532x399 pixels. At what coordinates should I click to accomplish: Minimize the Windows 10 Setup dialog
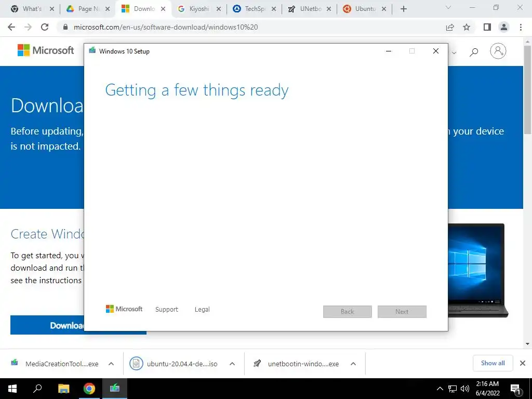pyautogui.click(x=389, y=51)
